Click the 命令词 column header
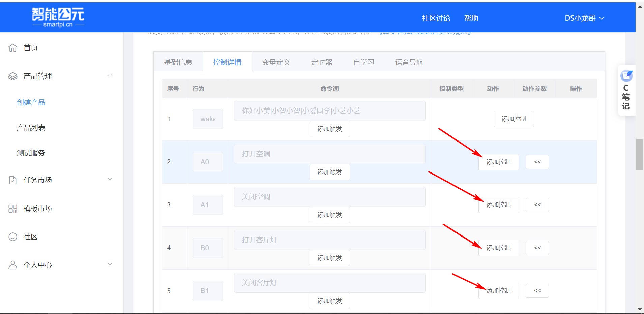 click(329, 89)
